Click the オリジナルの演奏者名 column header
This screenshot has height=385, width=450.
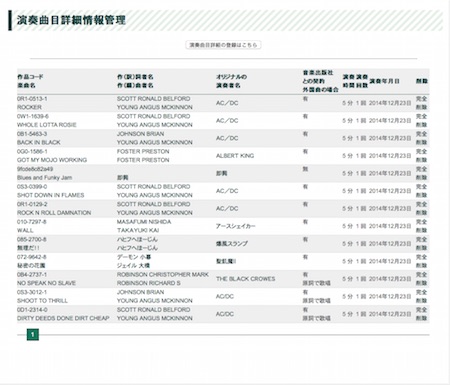[x=231, y=81]
